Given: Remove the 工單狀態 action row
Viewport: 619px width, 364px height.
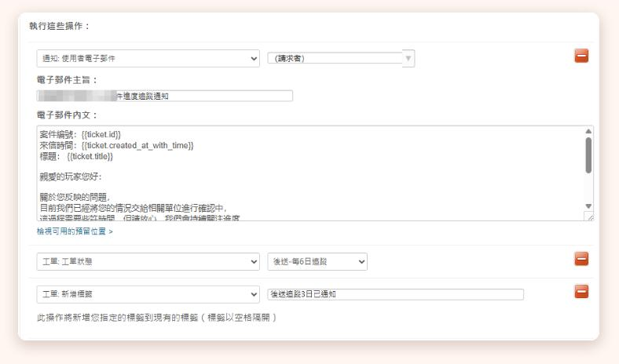Looking at the screenshot, I should [x=581, y=259].
